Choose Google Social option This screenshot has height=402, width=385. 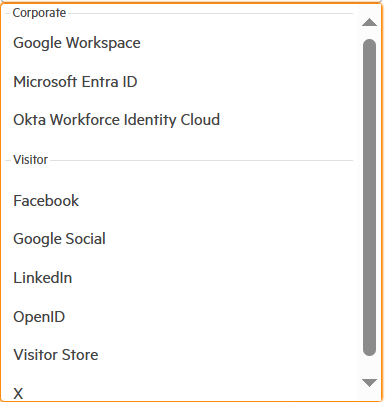pyautogui.click(x=59, y=239)
